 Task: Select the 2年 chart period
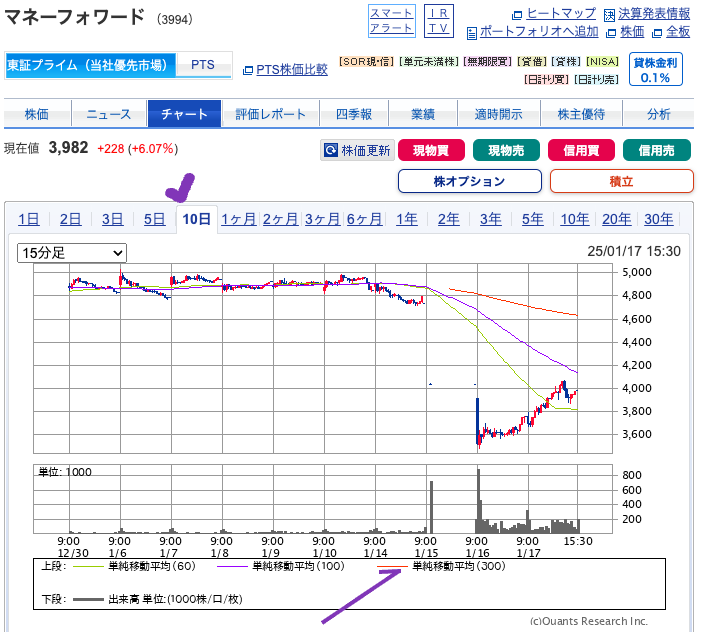(449, 219)
